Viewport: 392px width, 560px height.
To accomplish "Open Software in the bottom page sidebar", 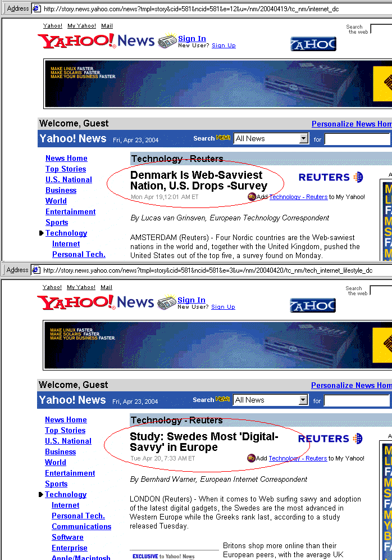I will tap(67, 538).
